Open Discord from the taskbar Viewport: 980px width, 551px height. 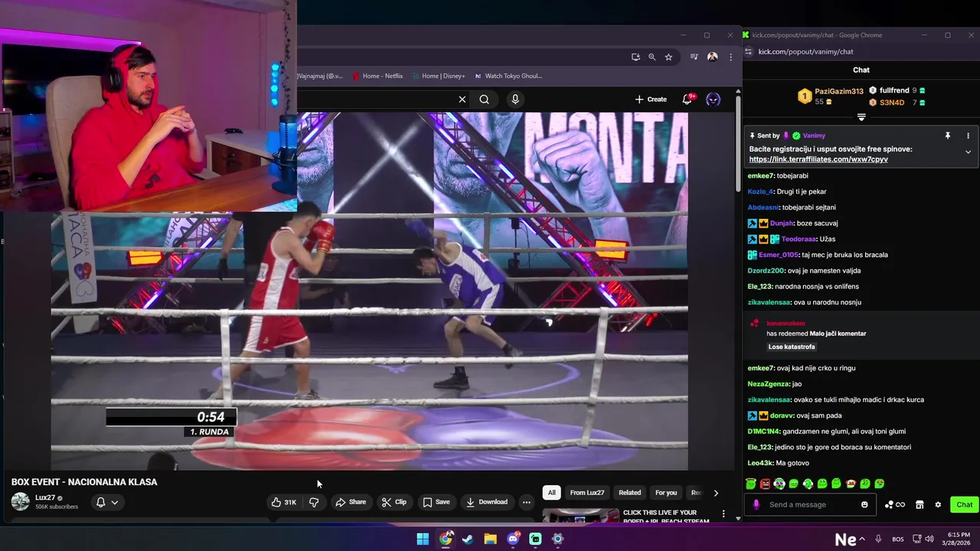[x=513, y=539]
